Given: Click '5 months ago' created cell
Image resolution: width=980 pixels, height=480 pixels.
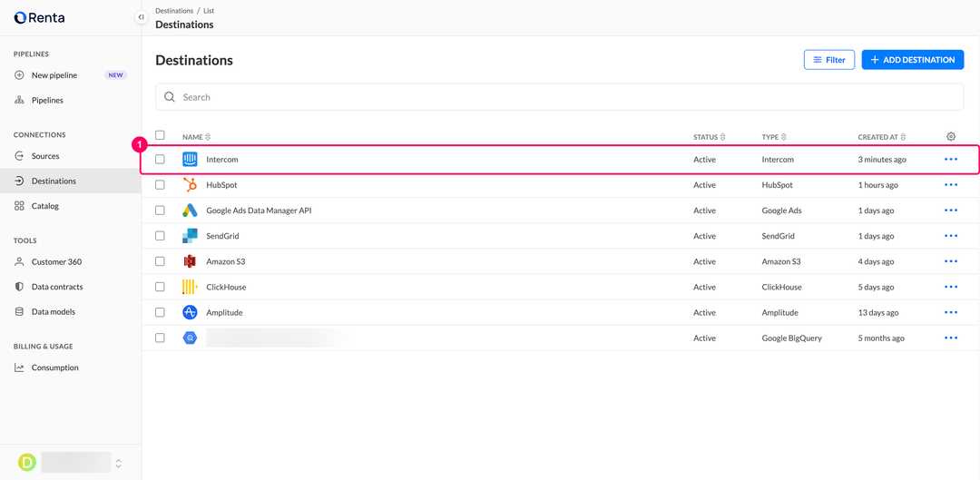Looking at the screenshot, I should (x=880, y=338).
